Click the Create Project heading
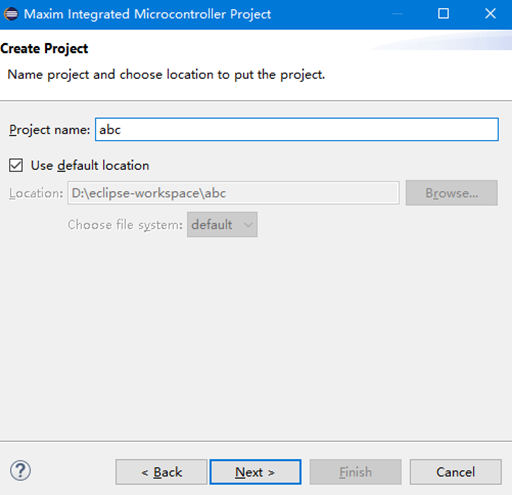 (x=44, y=49)
